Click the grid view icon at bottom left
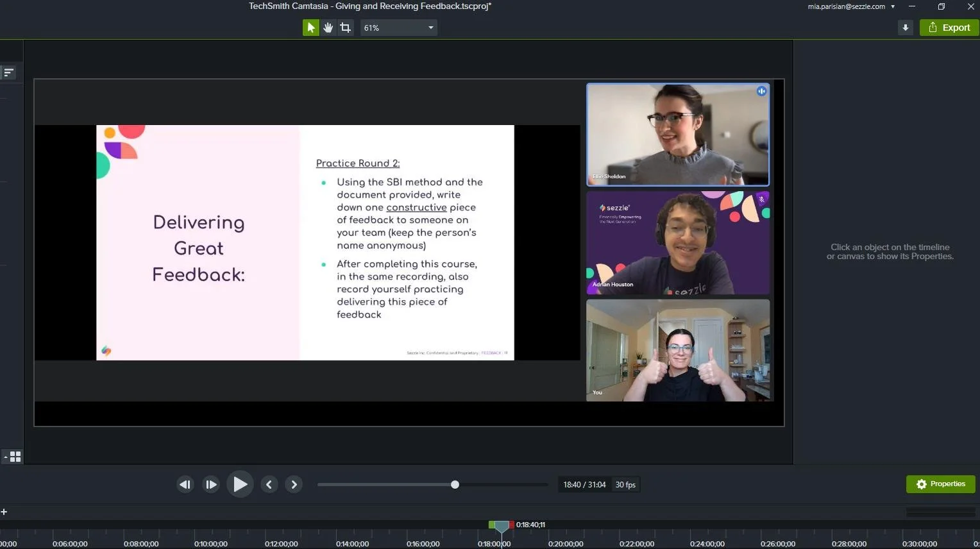 (15, 457)
